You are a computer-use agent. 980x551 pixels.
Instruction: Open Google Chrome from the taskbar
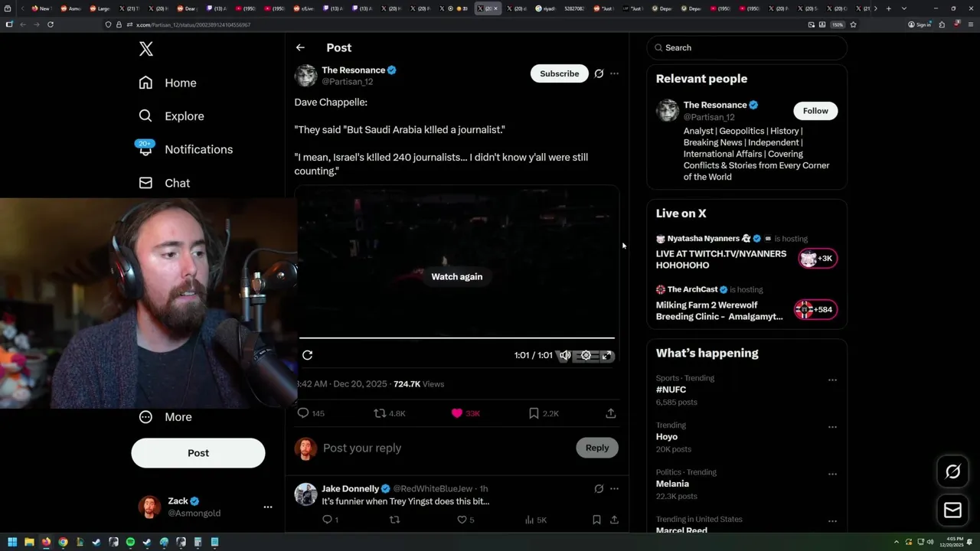point(63,542)
